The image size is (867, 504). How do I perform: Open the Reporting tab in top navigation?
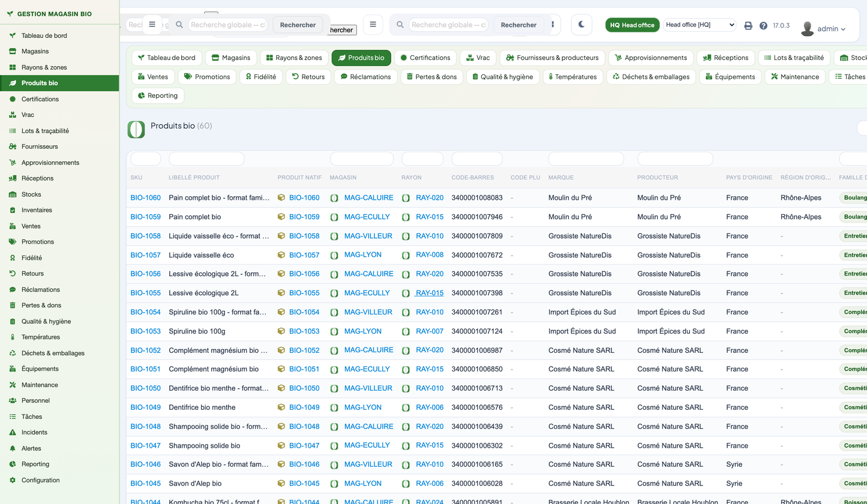click(x=158, y=95)
